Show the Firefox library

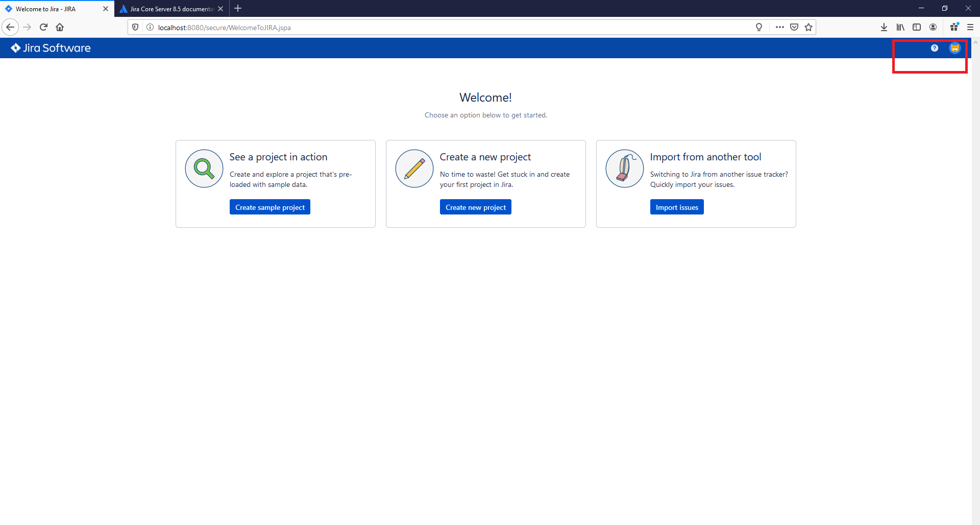pyautogui.click(x=900, y=27)
